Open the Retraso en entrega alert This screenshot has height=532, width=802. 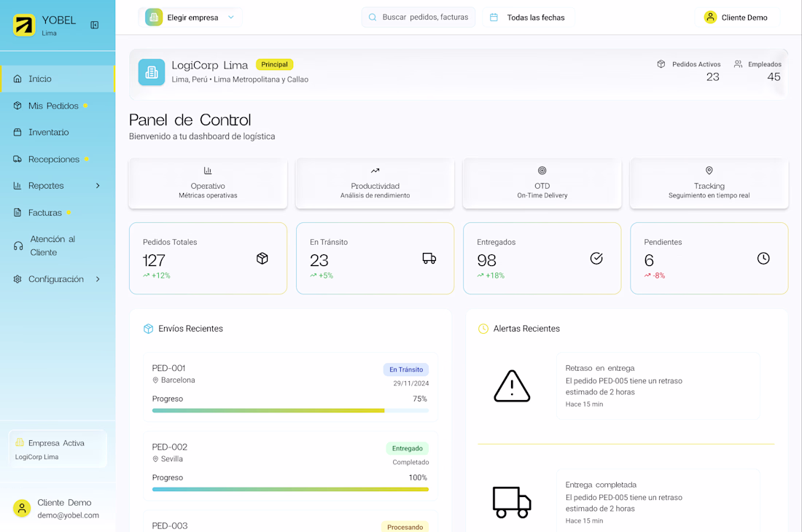tap(658, 386)
